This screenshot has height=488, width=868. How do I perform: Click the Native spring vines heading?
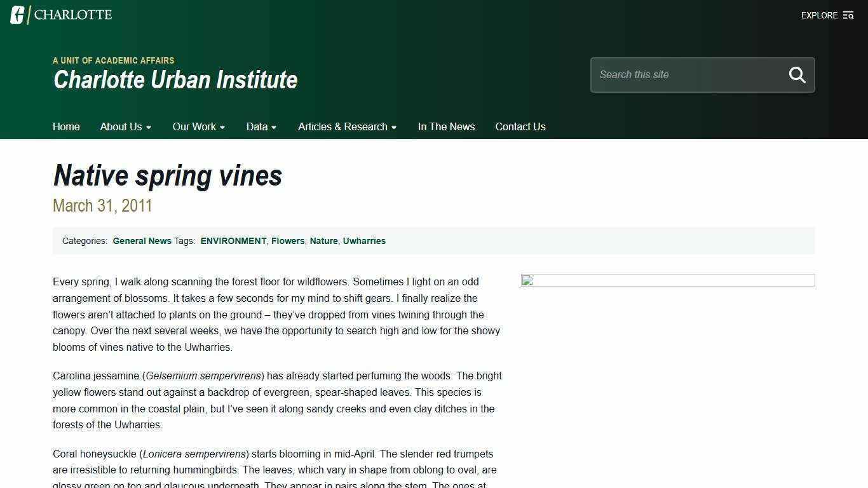(x=168, y=176)
